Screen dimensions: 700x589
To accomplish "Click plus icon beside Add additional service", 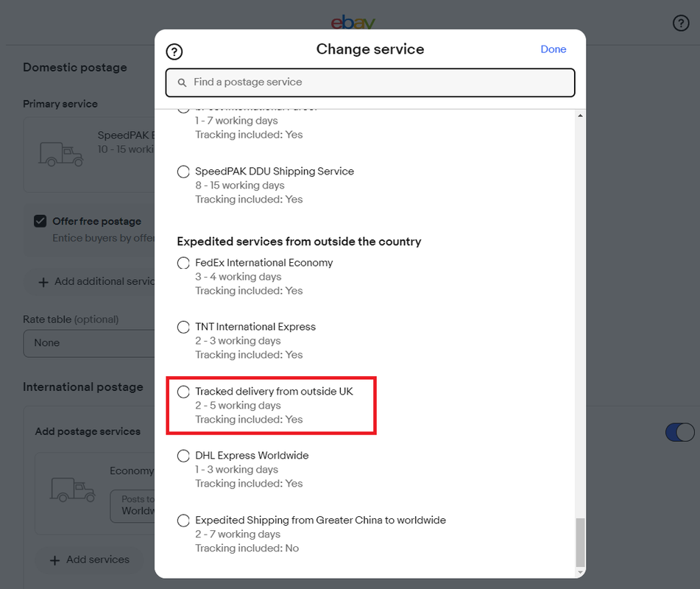I will pyautogui.click(x=43, y=282).
